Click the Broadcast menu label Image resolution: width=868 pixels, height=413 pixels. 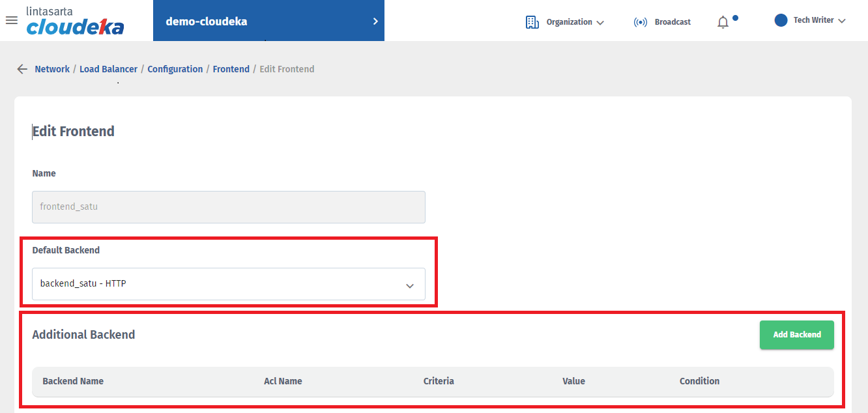(x=673, y=22)
